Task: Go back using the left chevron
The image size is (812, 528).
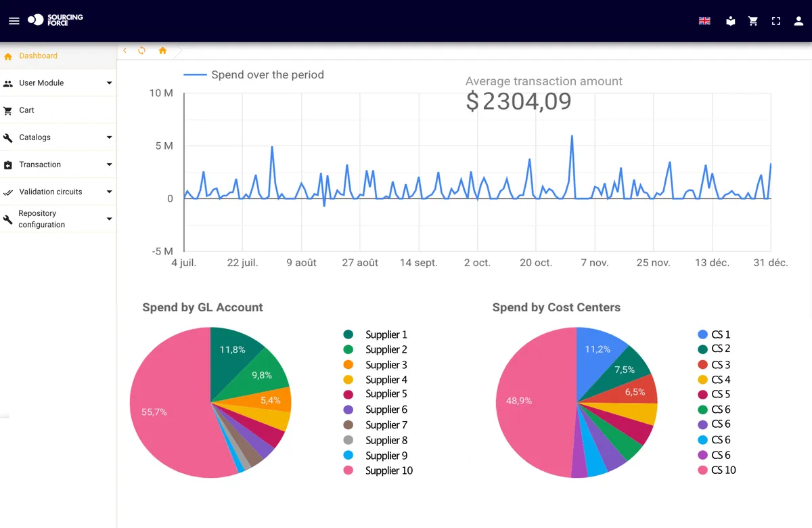Action: (125, 51)
